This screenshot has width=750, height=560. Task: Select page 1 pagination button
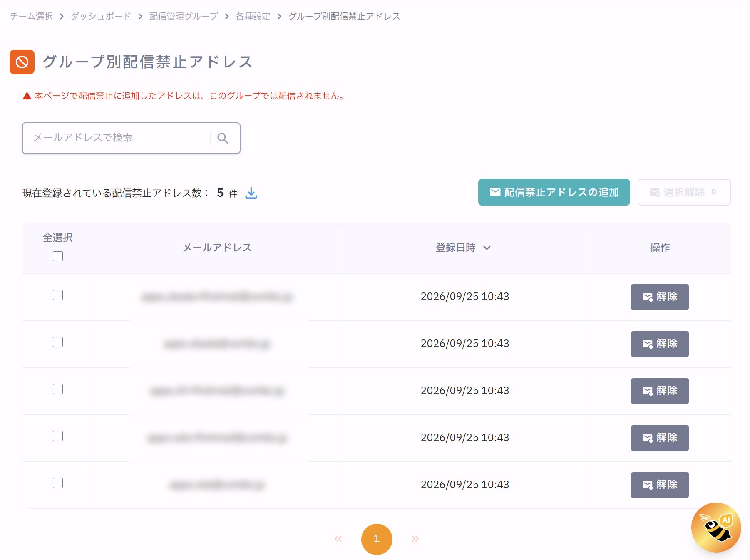click(377, 539)
